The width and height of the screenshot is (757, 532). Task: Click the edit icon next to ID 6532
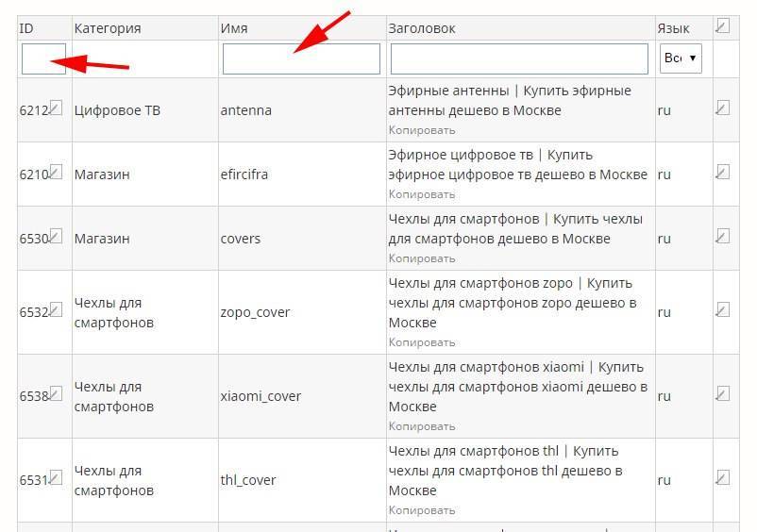[56, 309]
